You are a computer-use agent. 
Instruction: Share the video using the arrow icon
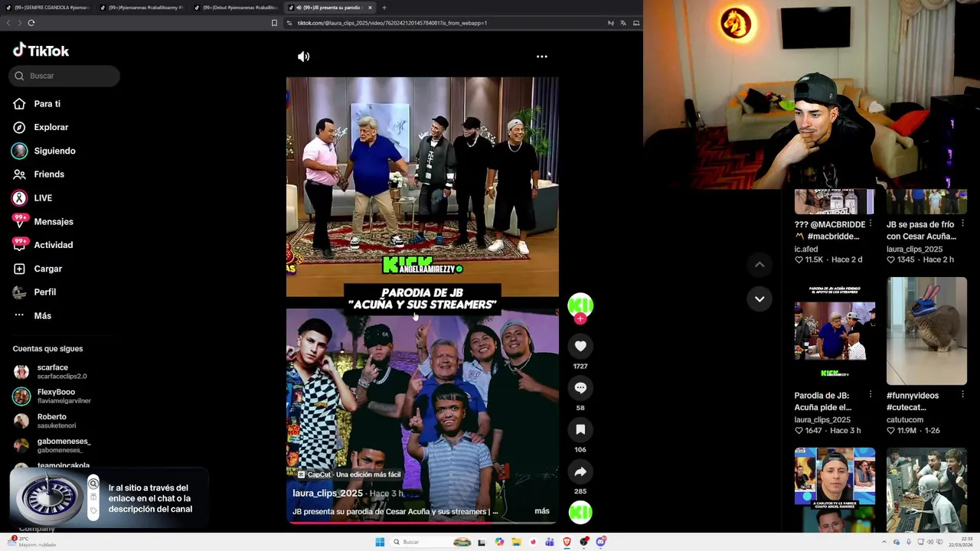pyautogui.click(x=580, y=471)
